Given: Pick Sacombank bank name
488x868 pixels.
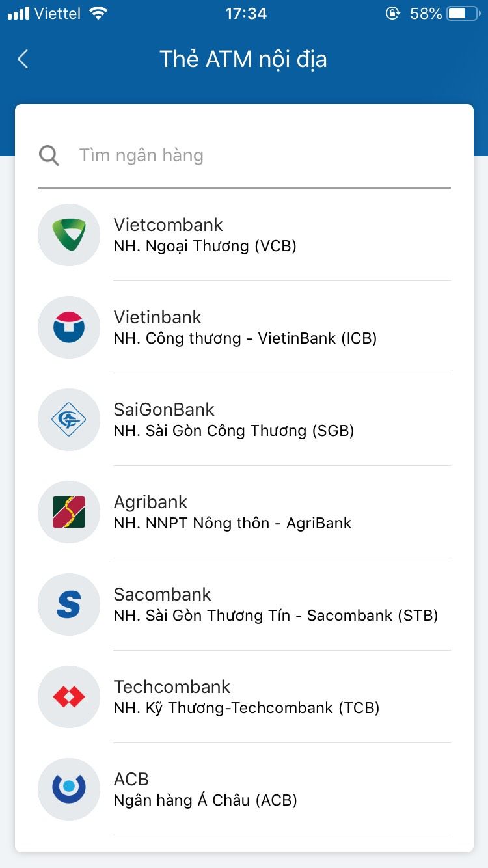Looking at the screenshot, I should pos(162,595).
